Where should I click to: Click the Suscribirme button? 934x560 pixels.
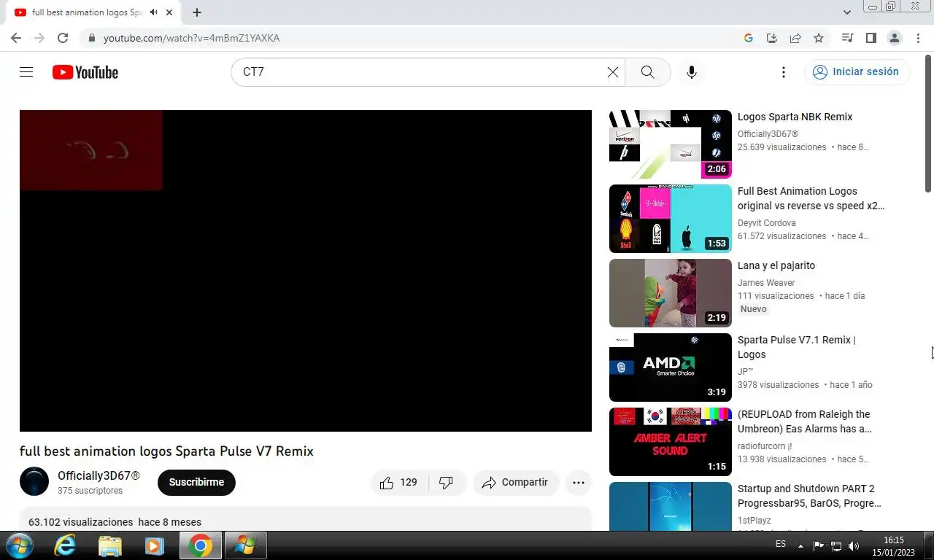pyautogui.click(x=196, y=482)
